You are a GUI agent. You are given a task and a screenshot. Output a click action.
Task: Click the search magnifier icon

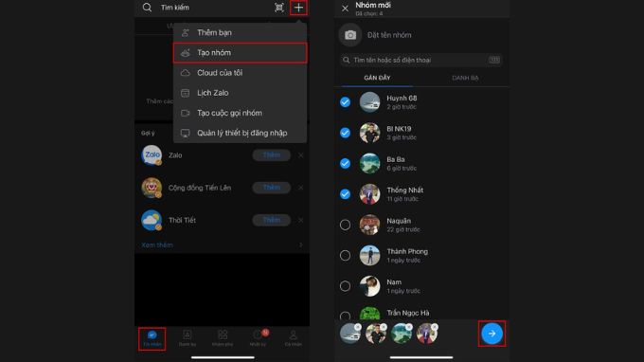147,8
